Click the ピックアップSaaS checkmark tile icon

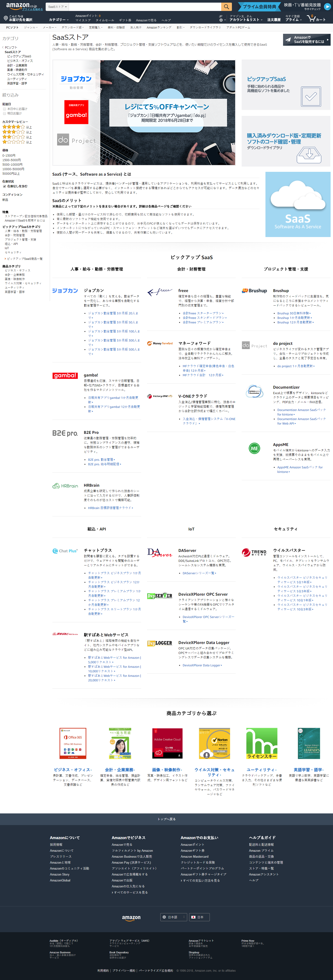tap(311, 96)
